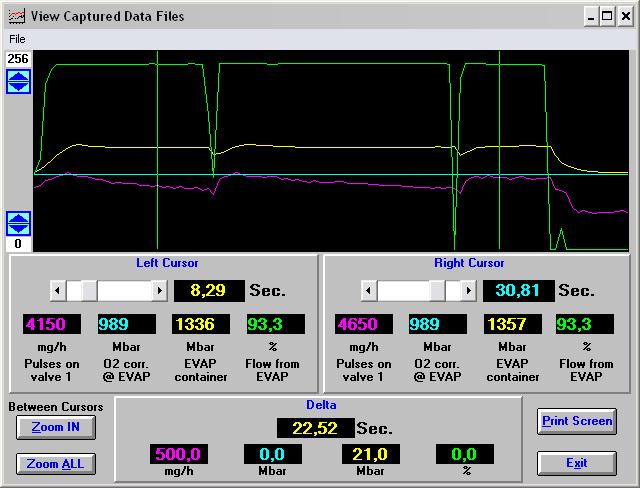Click Right Cursor value 4650 mg/h

pyautogui.click(x=364, y=324)
